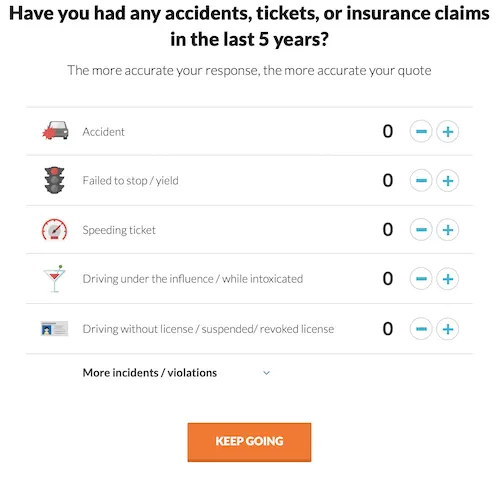Increment the Speeding ticket counter

(x=448, y=230)
